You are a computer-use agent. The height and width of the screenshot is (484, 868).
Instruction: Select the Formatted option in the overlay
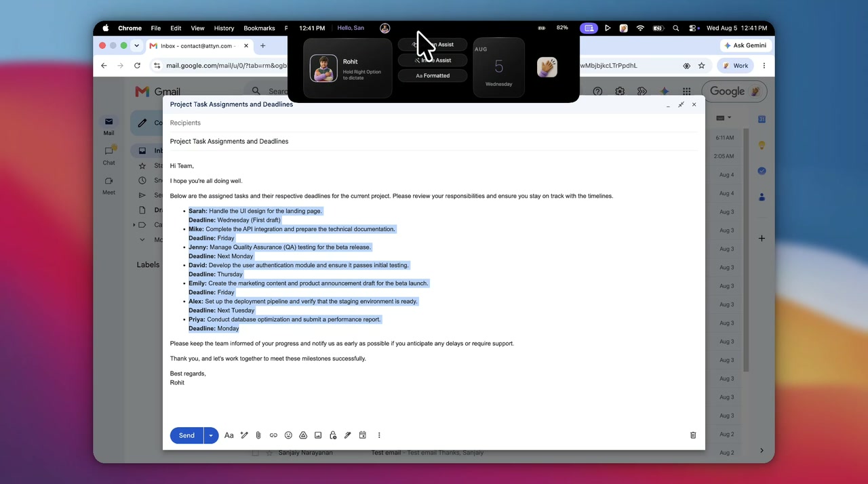point(433,76)
